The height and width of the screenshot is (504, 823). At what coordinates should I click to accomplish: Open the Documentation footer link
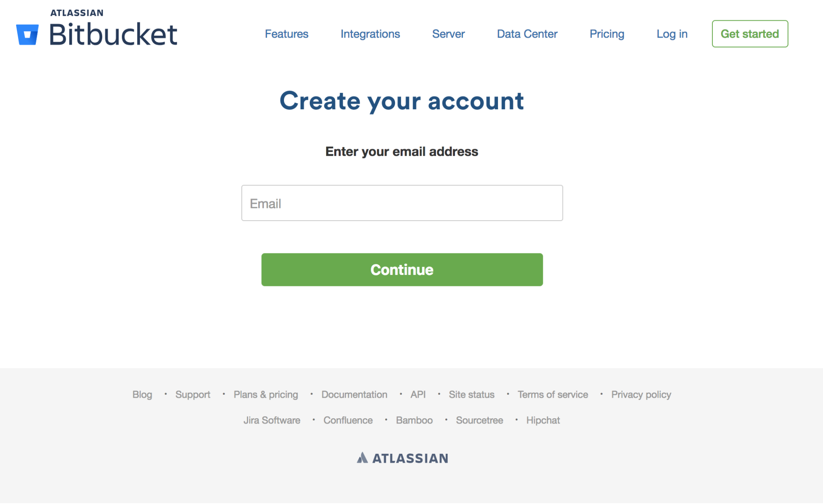pyautogui.click(x=354, y=394)
